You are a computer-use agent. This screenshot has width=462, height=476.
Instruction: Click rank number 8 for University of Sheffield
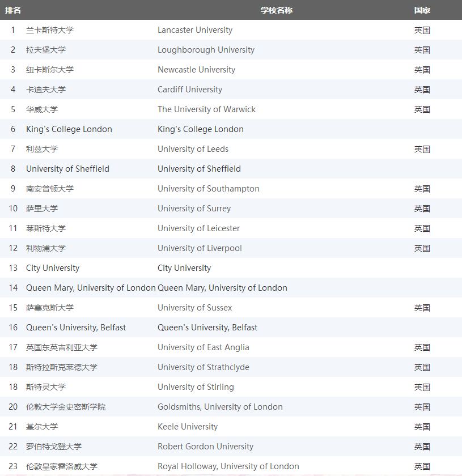[13, 169]
